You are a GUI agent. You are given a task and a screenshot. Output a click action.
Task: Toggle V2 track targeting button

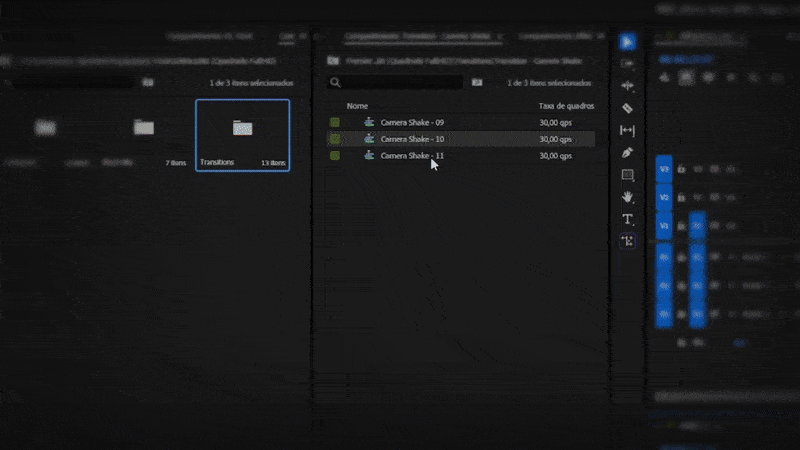click(x=664, y=198)
